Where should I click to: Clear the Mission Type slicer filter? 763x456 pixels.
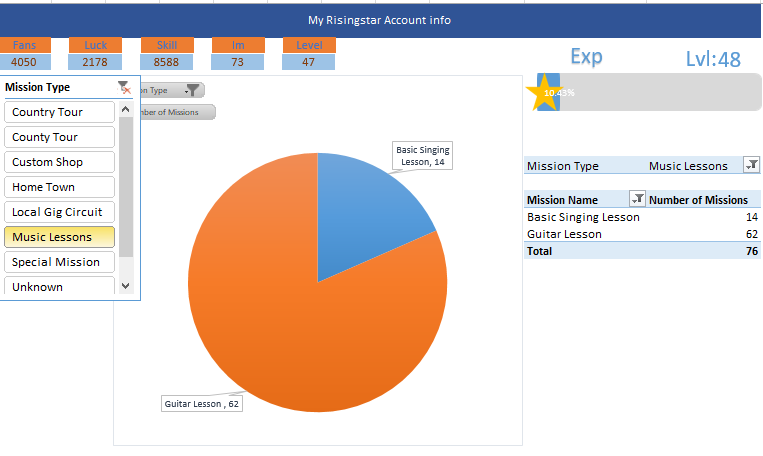pyautogui.click(x=125, y=88)
